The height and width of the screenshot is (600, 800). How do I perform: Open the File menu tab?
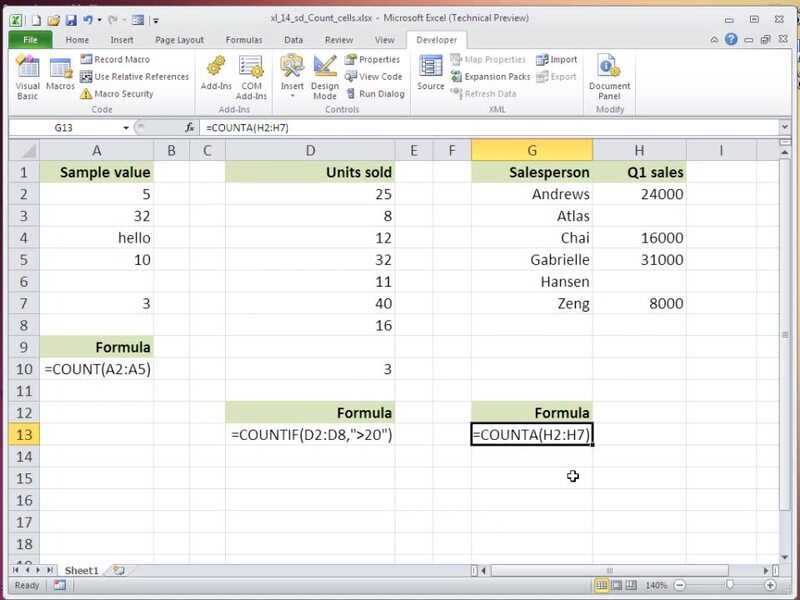pos(30,40)
